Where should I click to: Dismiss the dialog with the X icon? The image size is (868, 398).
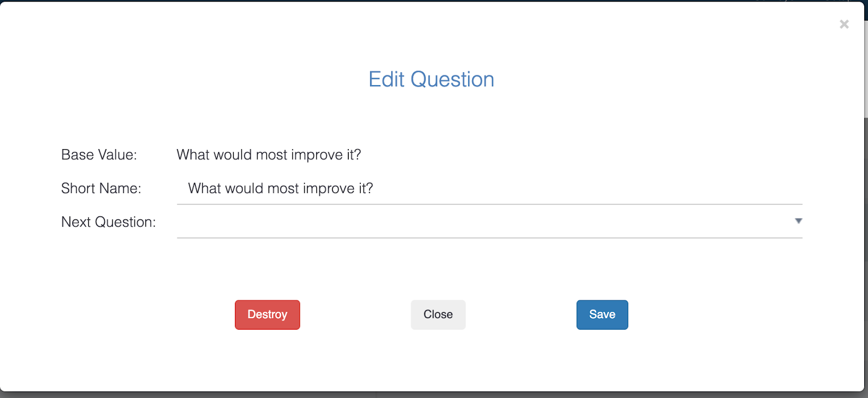[x=844, y=24]
